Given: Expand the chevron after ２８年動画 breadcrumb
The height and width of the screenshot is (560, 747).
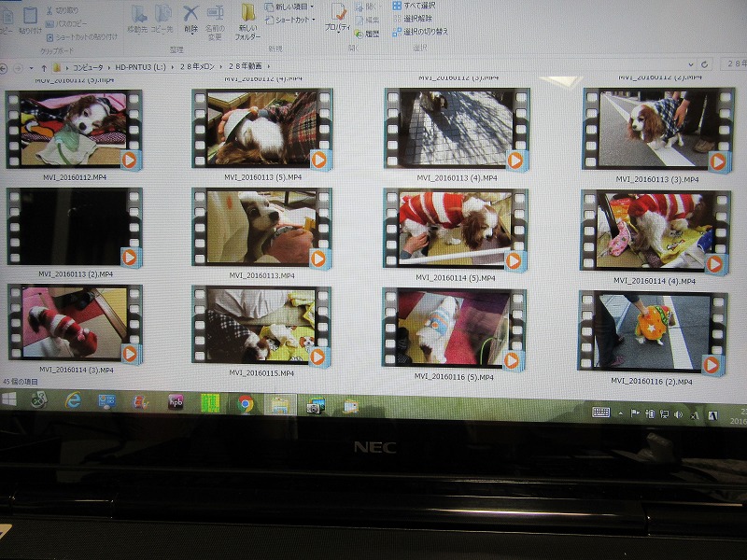Looking at the screenshot, I should (269, 66).
